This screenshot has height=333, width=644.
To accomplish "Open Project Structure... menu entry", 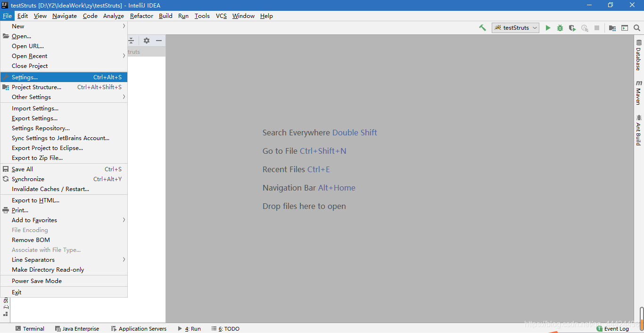I will (x=64, y=87).
